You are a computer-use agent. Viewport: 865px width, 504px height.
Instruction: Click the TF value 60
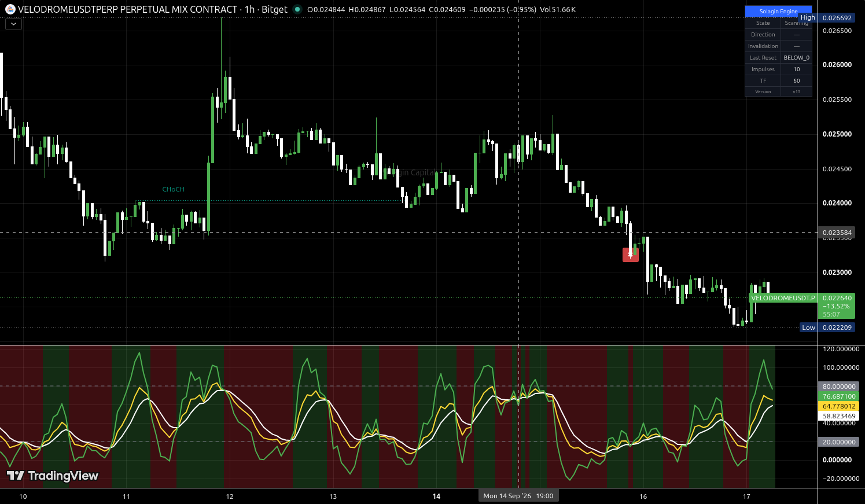coord(797,81)
